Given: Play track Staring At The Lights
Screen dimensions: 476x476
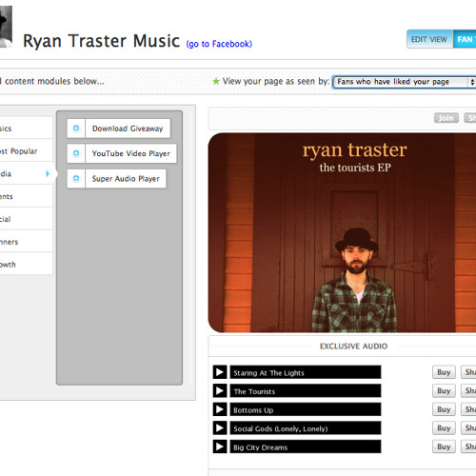Looking at the screenshot, I should (x=220, y=372).
